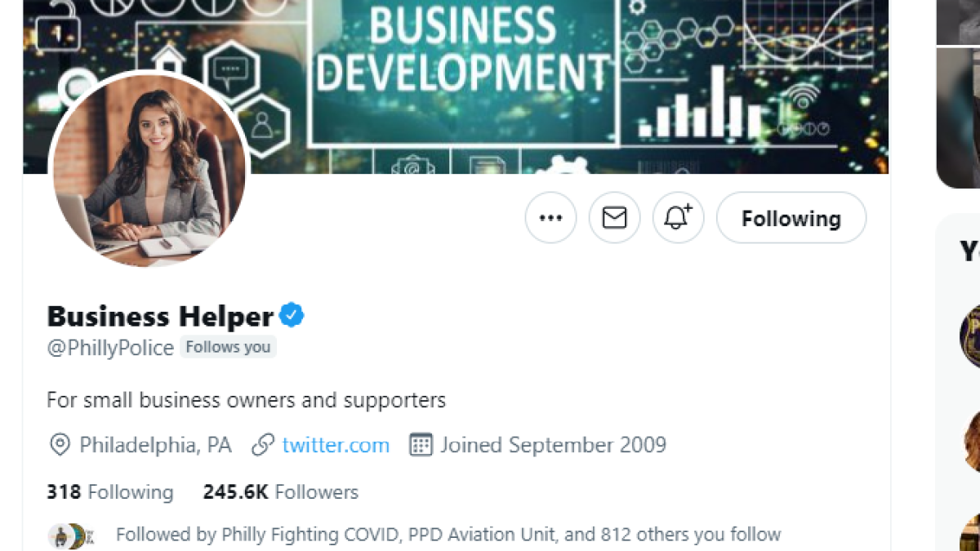980x551 pixels.
Task: Click the Philadelphia, PA location text
Action: (x=155, y=445)
